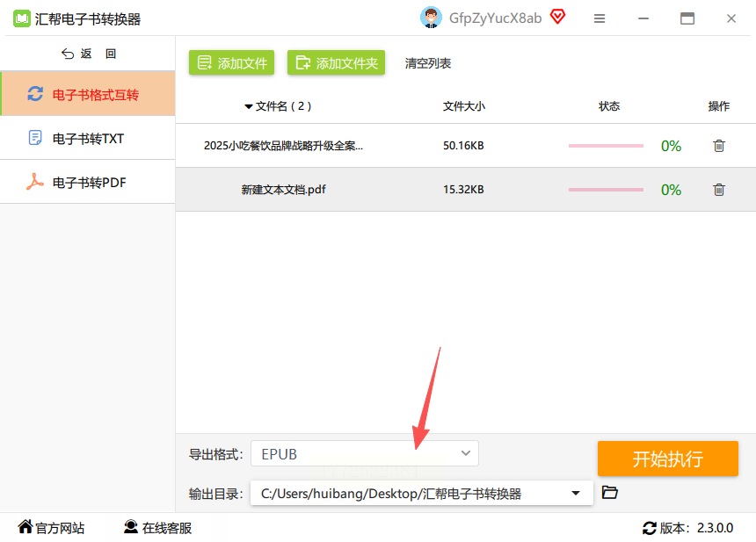Open the hamburger menu in title bar

[600, 18]
